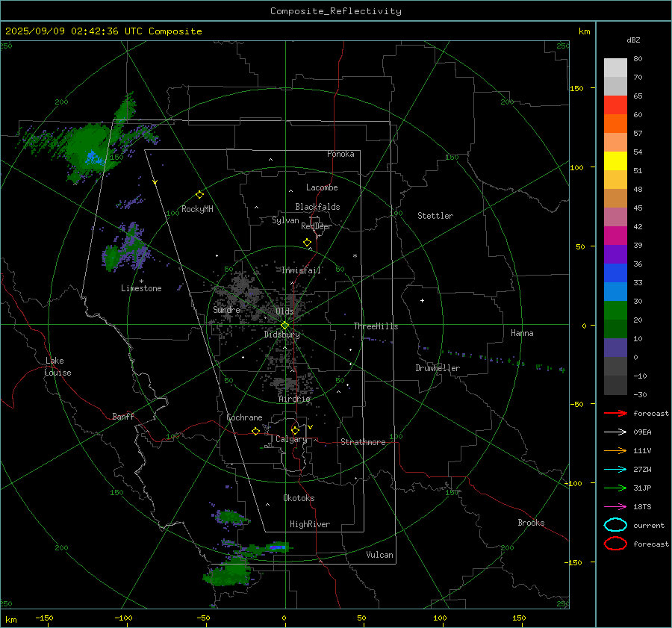Click the cyan 27ZW arrow legend icon
This screenshot has width=672, height=628.
(x=615, y=470)
